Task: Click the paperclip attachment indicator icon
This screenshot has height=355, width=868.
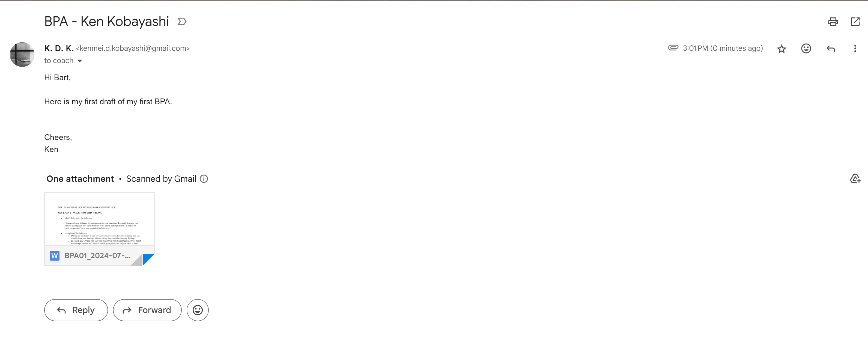Action: coord(673,48)
